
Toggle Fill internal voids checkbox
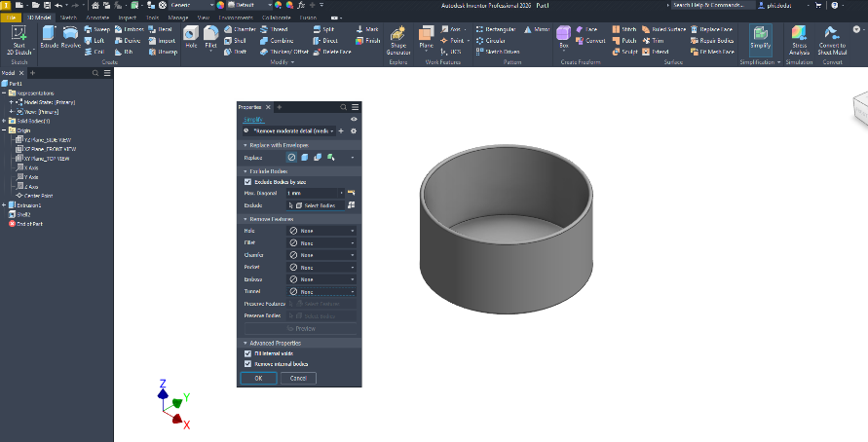pos(248,353)
